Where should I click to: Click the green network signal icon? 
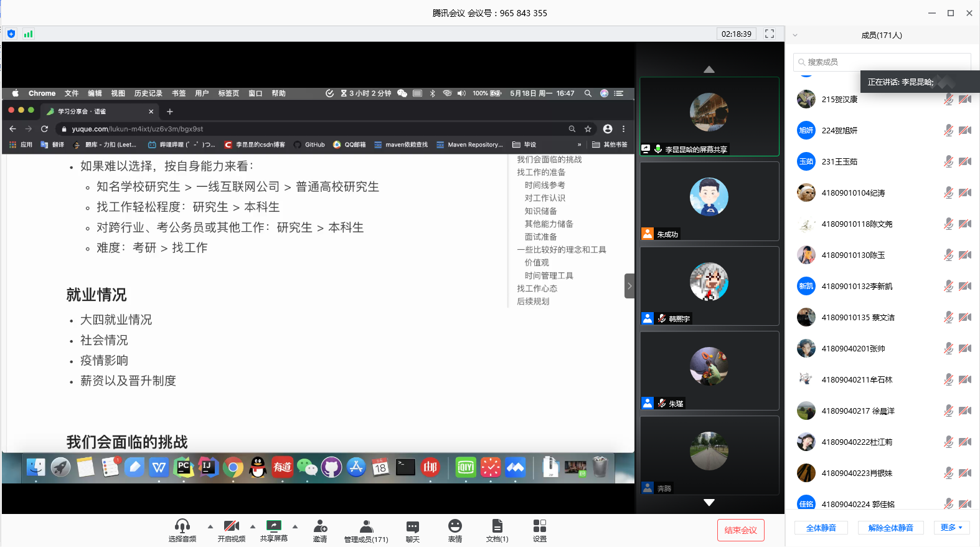[28, 34]
